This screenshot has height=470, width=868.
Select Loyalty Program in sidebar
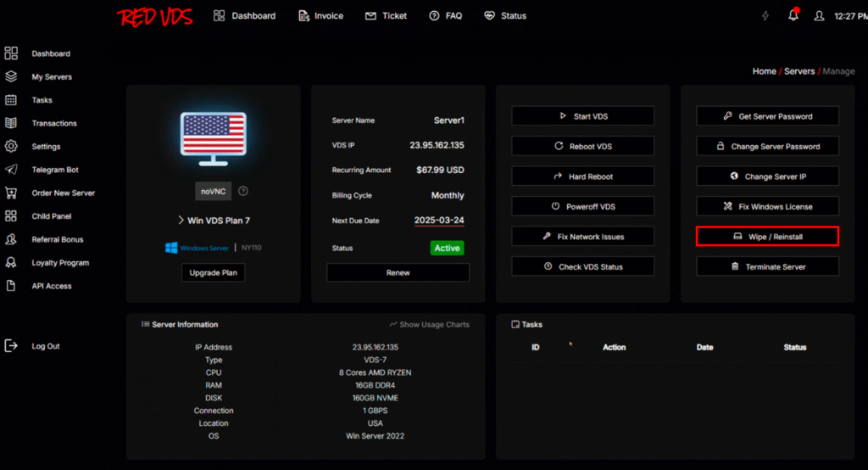pyautogui.click(x=60, y=263)
